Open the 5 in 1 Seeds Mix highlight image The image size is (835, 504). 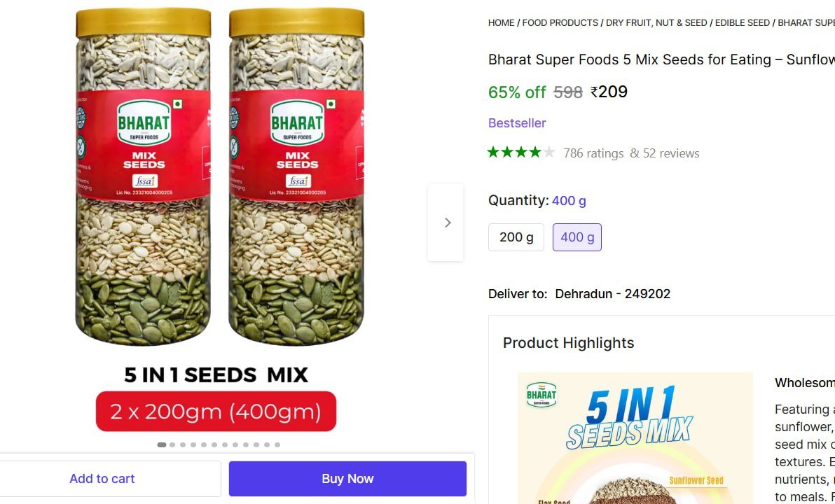635,437
